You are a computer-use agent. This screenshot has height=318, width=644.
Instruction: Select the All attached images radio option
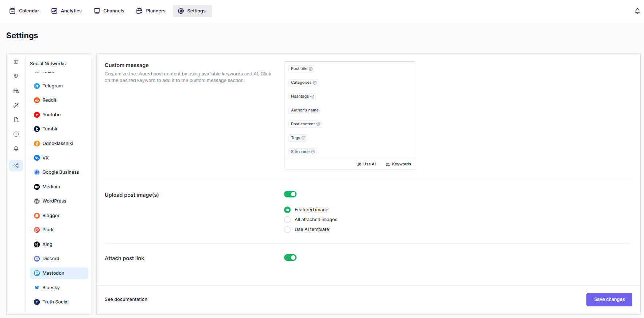pyautogui.click(x=287, y=220)
